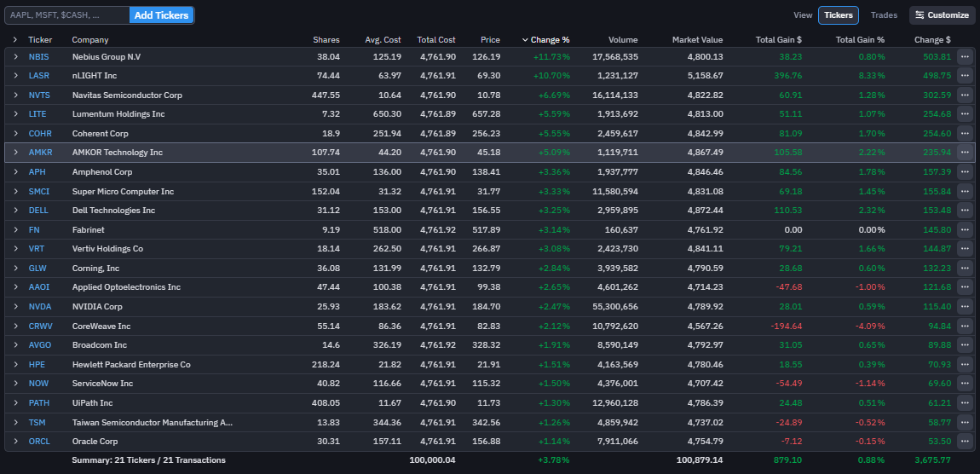Viewport: 980px width, 474px height.
Task: Open the three-dot menu for AMKR row
Action: [x=965, y=152]
